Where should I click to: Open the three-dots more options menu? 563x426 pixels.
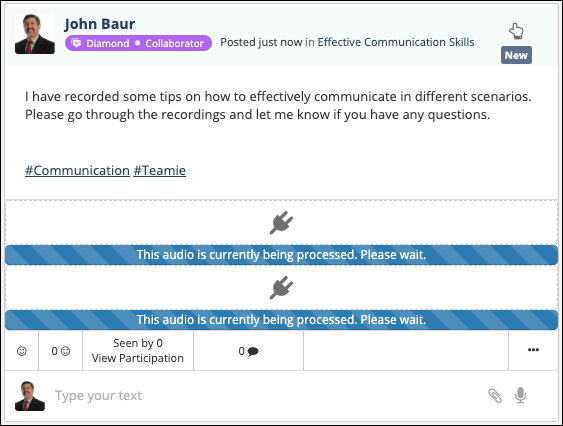(533, 350)
